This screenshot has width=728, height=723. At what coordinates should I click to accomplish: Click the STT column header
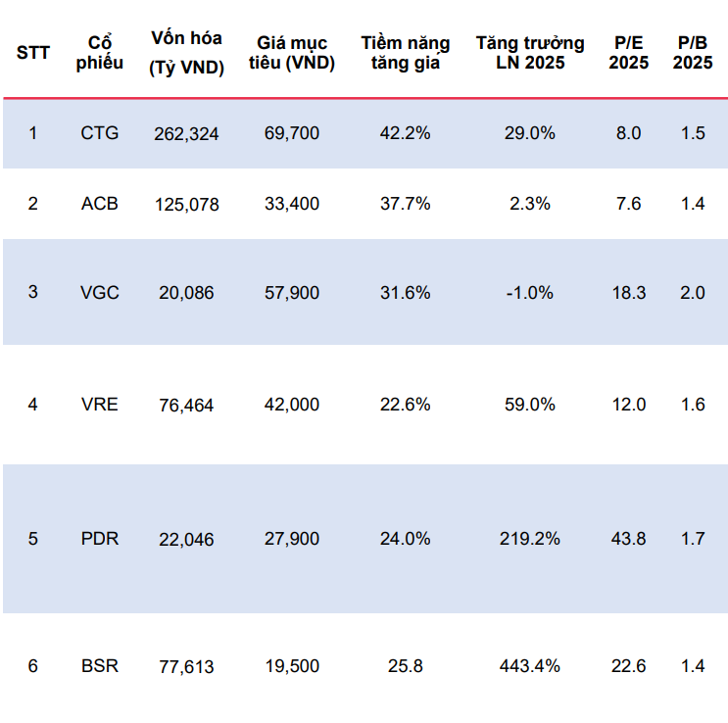(x=33, y=53)
